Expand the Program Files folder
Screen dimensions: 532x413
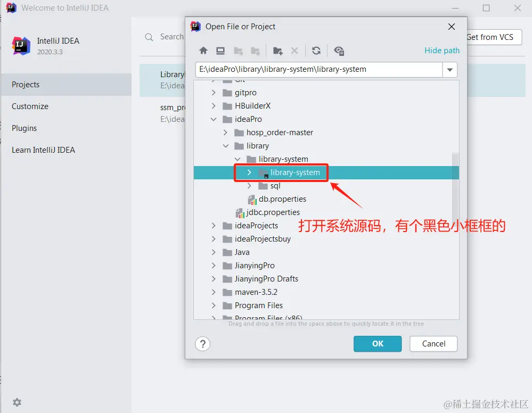click(x=214, y=305)
